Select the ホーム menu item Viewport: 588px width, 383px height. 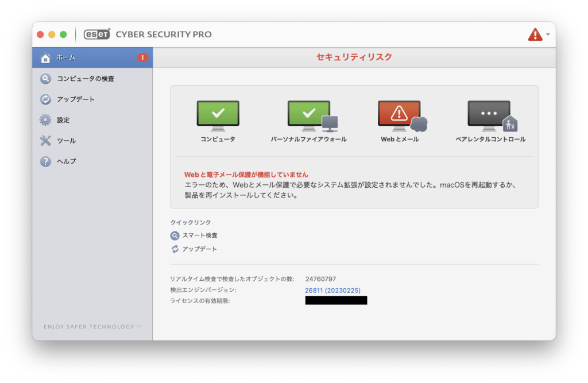(x=92, y=57)
